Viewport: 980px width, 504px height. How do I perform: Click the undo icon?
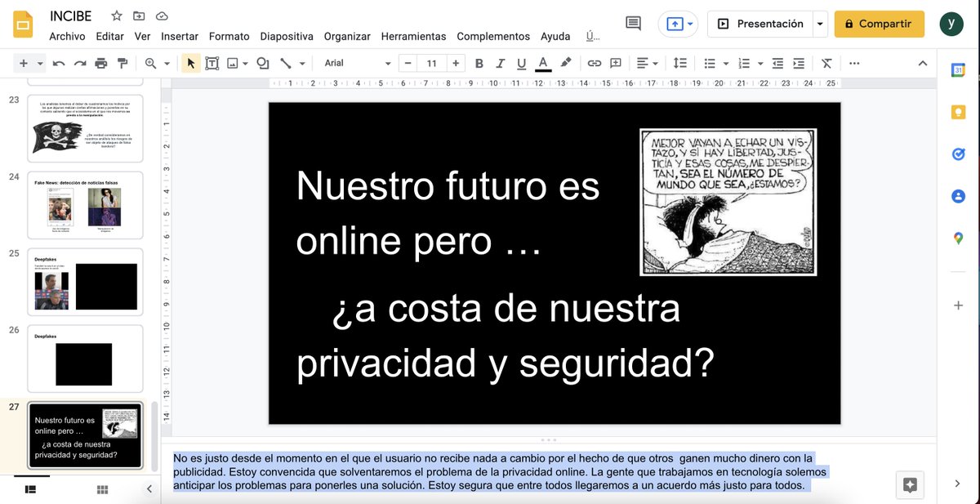(57, 63)
